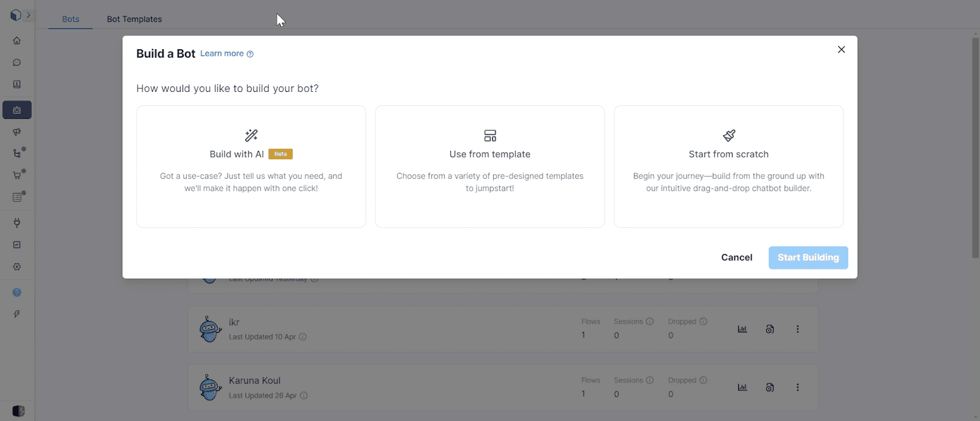Open the shopping cart sidebar icon

[17, 175]
